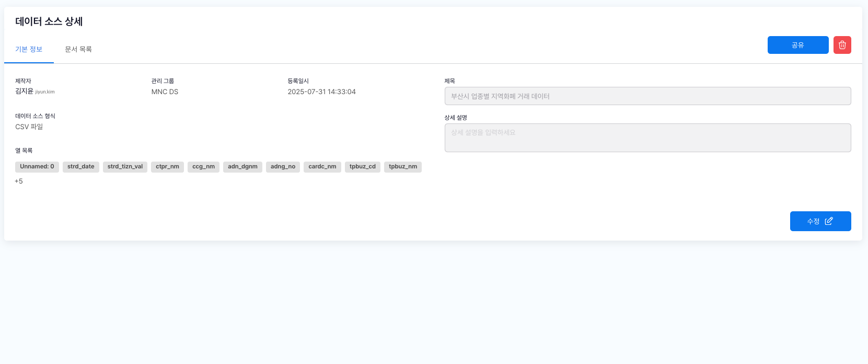Click the 'Unnamed: 0' column tag
This screenshot has height=364, width=868.
(x=37, y=167)
